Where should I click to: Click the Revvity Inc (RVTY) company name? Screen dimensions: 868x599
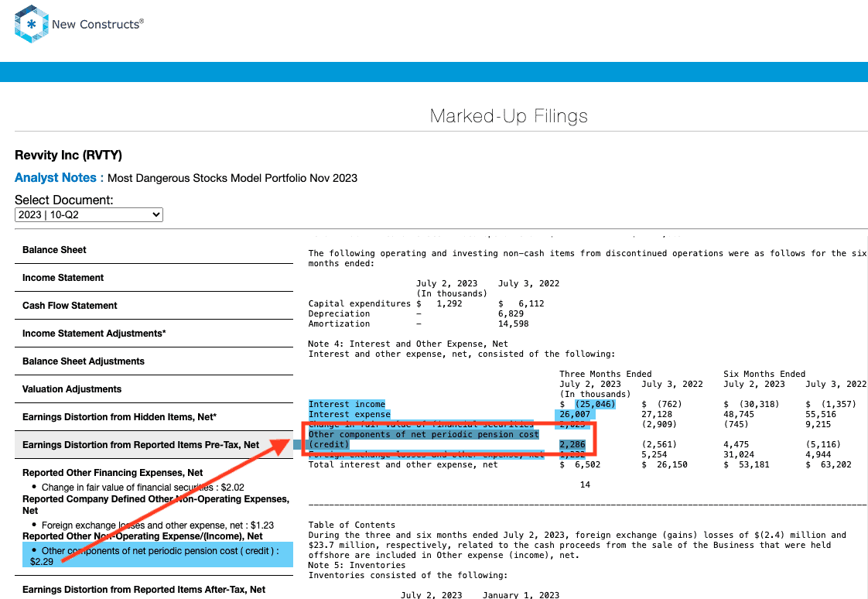68,155
